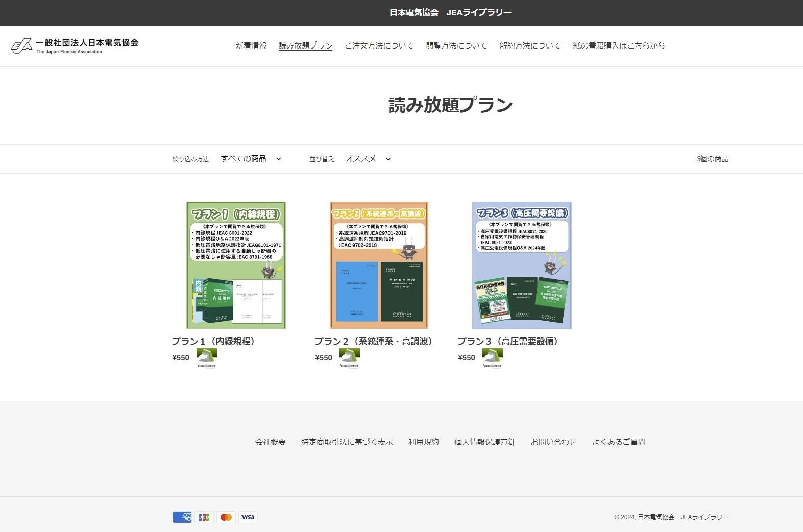
Task: Click the プラン1 green cover thumbnail
Action: click(x=236, y=265)
